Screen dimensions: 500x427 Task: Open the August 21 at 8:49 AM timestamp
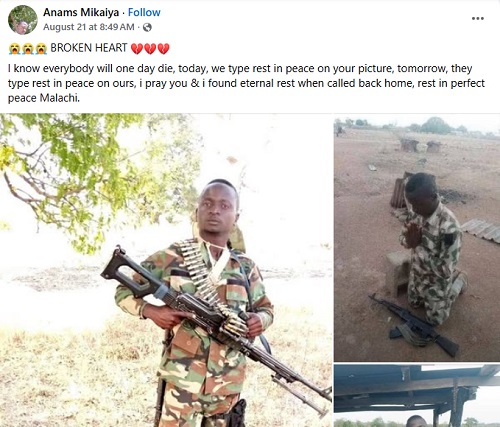point(89,27)
